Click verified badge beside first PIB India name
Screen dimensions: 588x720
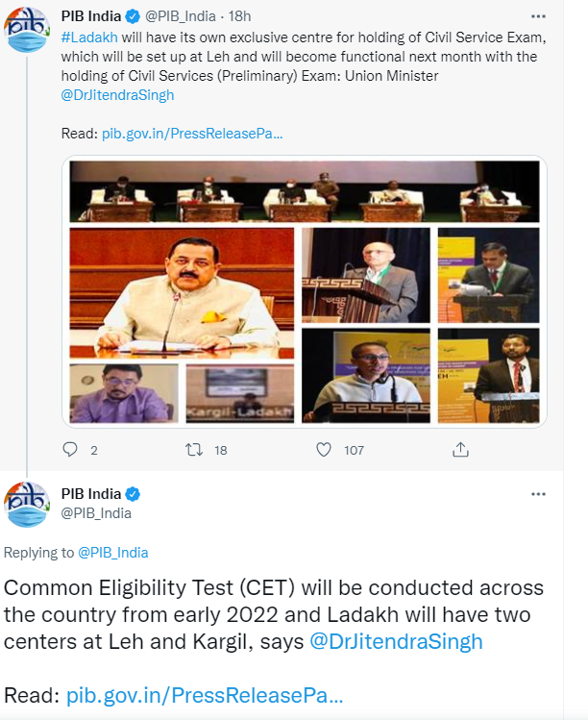click(x=134, y=15)
